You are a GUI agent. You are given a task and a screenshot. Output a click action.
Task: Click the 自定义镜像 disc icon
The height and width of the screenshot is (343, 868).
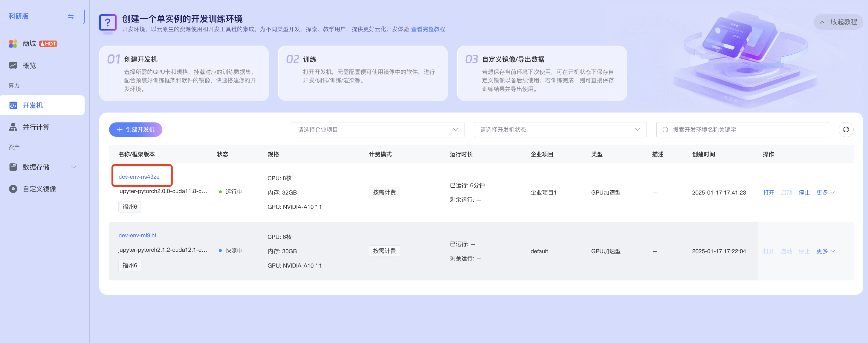click(x=13, y=189)
